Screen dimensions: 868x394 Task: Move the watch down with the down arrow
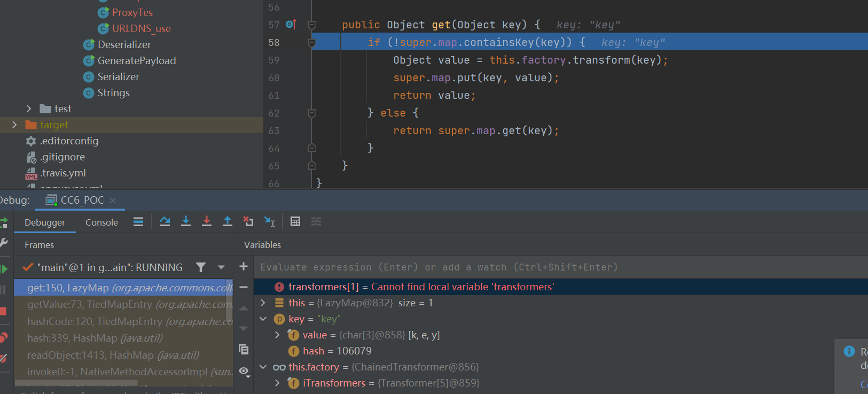point(244,328)
